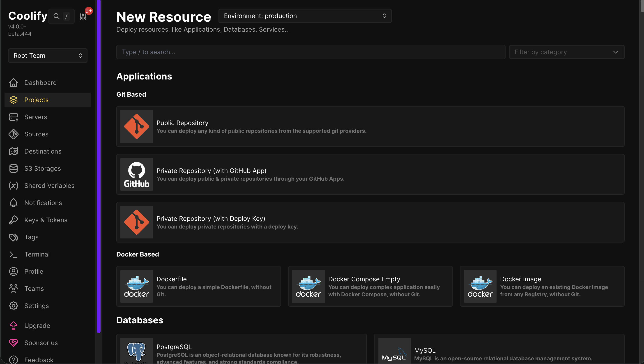Expand the Root Team selector
Screen dimensions: 644x364
coord(48,55)
